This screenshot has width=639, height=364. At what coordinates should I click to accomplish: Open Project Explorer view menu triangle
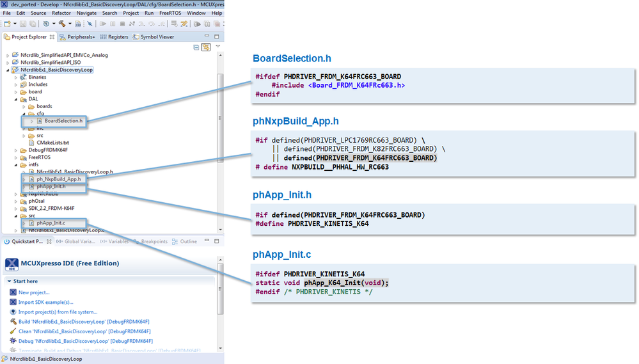(217, 47)
